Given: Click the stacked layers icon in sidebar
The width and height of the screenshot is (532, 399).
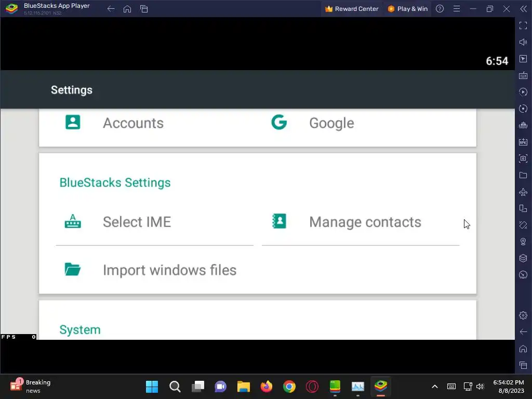Looking at the screenshot, I should (523, 258).
